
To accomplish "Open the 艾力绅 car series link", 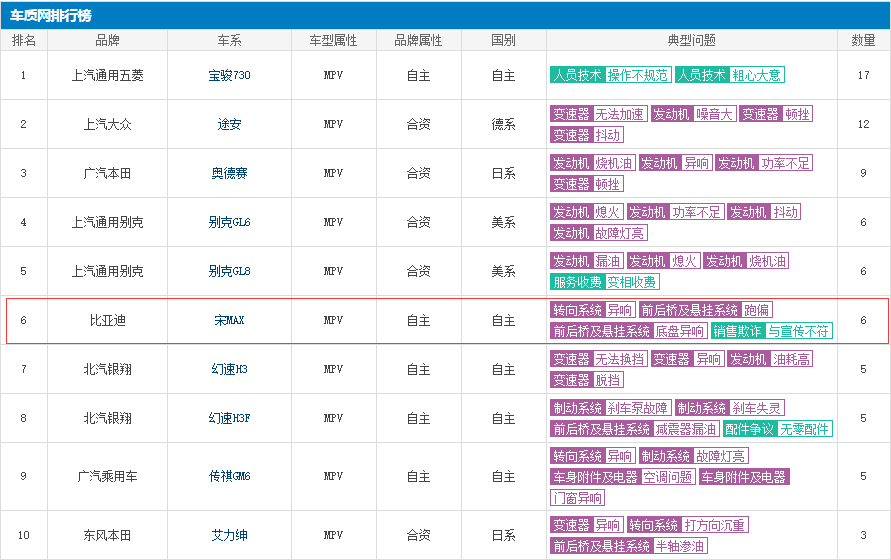I will pos(229,535).
